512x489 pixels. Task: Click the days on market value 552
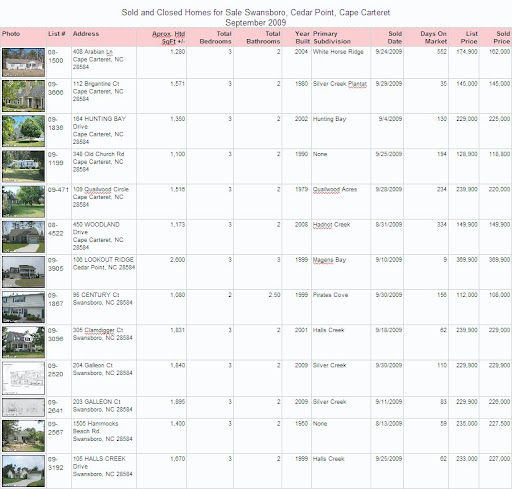442,52
